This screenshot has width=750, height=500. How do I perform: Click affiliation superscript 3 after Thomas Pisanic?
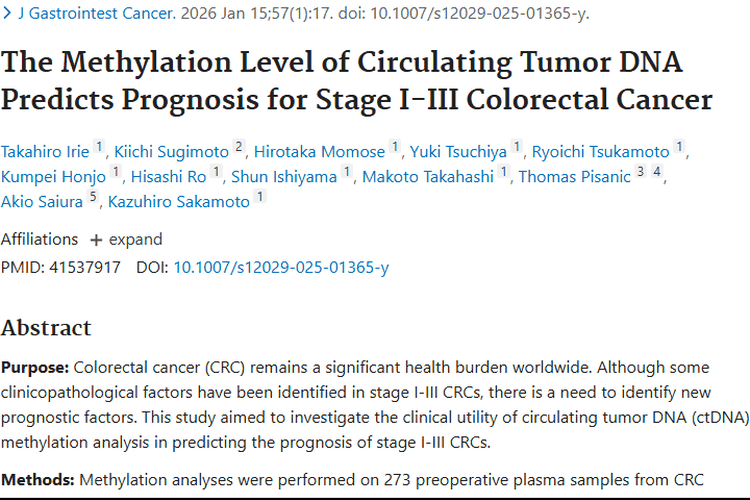[x=641, y=173]
